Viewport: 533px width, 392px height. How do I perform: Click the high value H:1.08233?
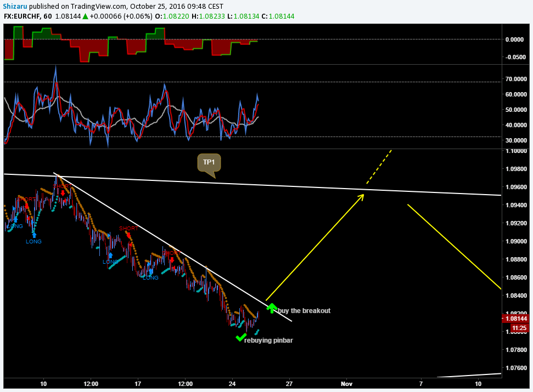[x=208, y=16]
